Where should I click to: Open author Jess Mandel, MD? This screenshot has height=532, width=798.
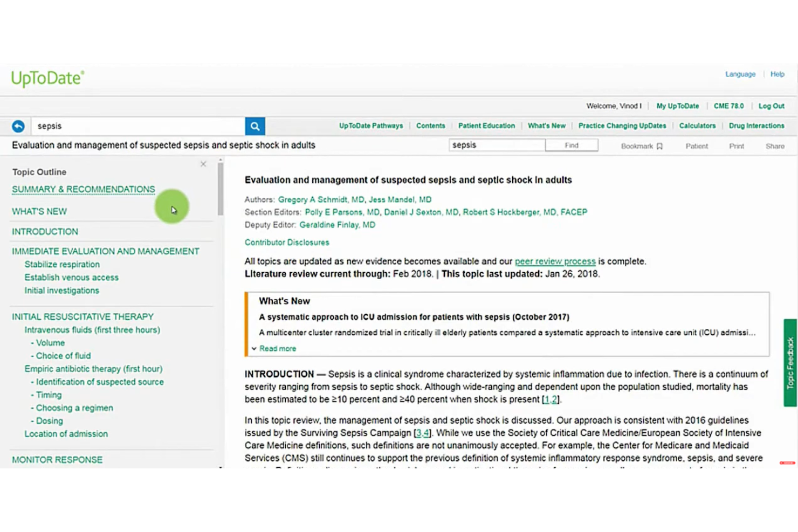coord(400,199)
